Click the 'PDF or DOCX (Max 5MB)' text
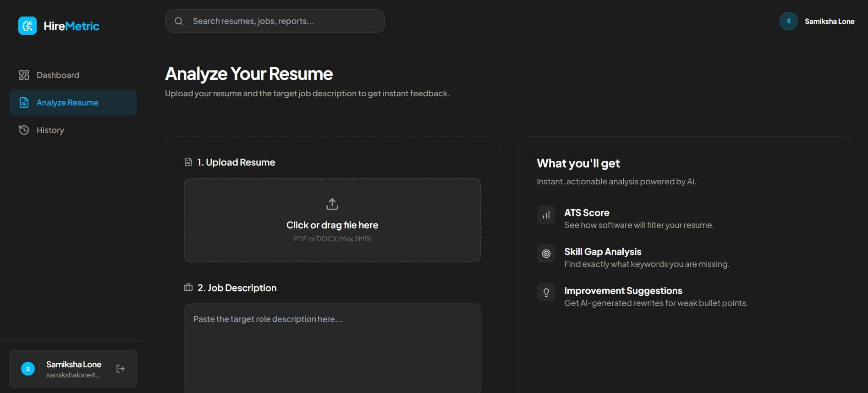The height and width of the screenshot is (393, 868). pyautogui.click(x=332, y=238)
